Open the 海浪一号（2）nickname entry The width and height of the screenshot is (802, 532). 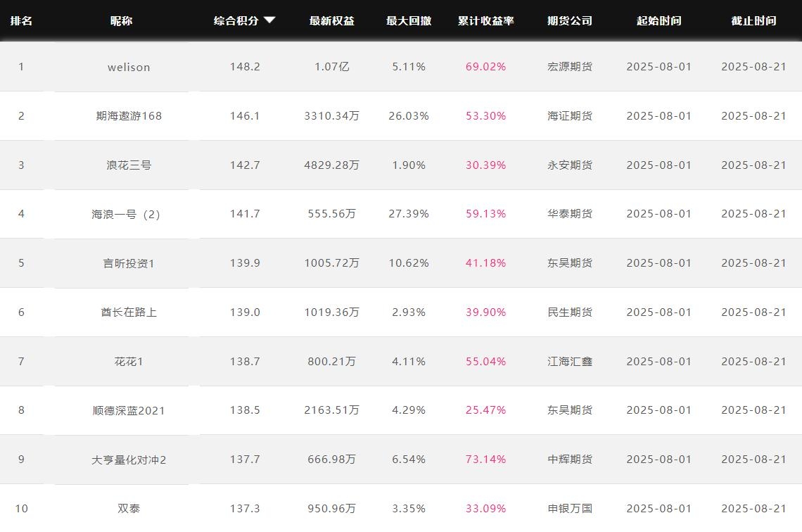126,215
